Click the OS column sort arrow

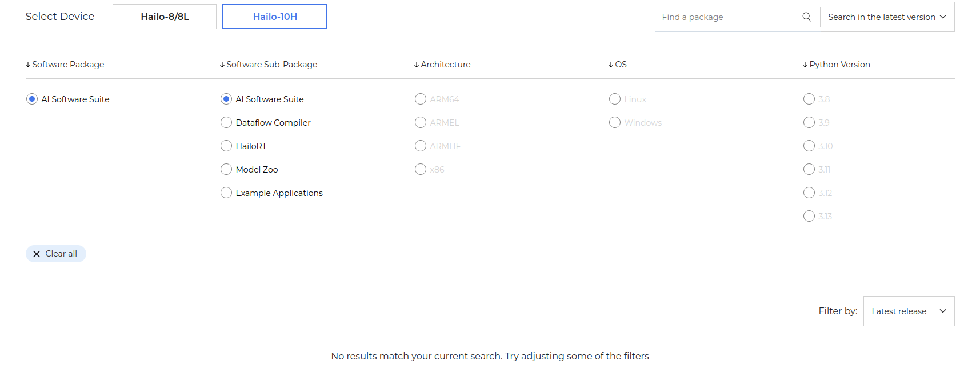(611, 65)
